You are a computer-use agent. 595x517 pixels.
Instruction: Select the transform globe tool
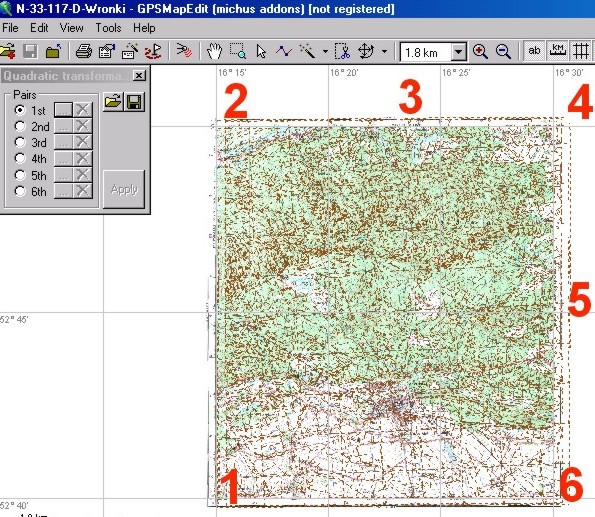tap(366, 51)
